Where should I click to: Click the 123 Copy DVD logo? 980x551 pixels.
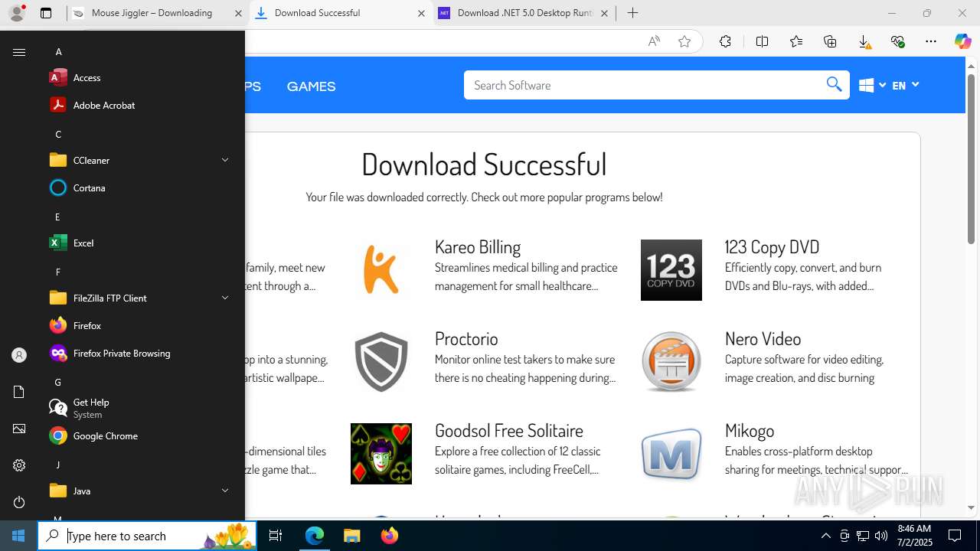coord(671,269)
